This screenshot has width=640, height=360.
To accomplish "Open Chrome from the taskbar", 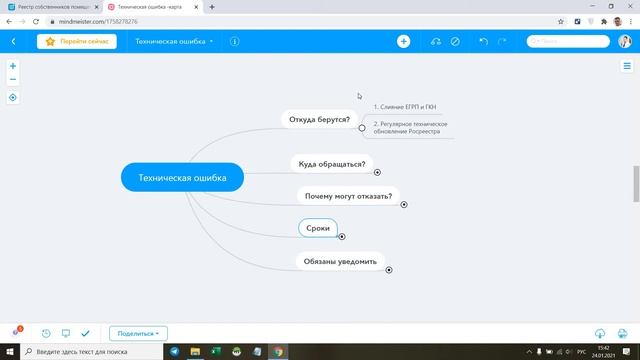I will pos(278,351).
